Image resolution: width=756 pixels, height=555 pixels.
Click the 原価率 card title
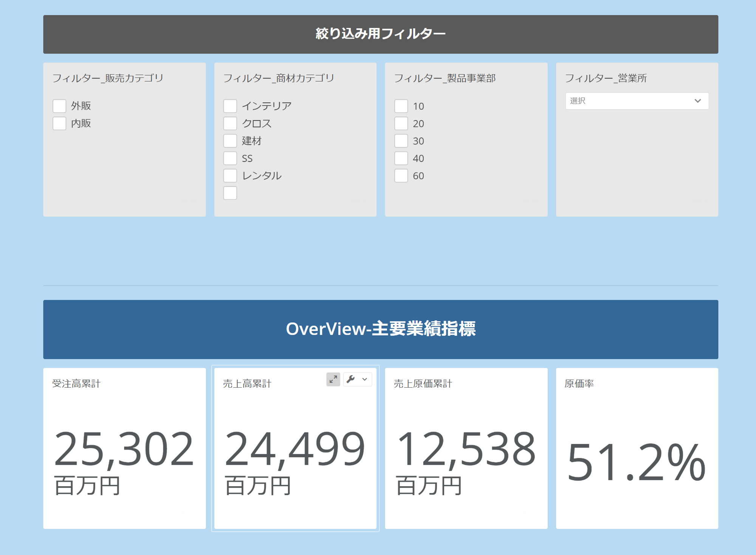(x=579, y=383)
